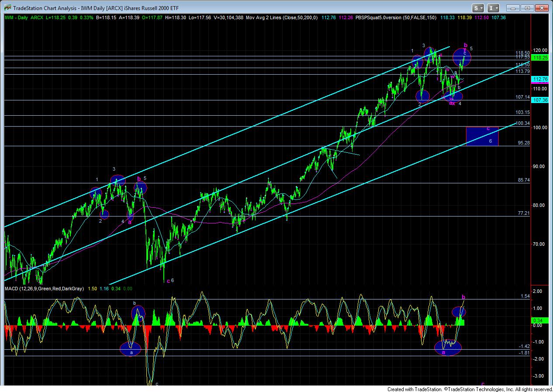Viewport: 553px width, 392px height.
Task: Select the 'L=118.25' last price value
Action: pyautogui.click(x=57, y=17)
